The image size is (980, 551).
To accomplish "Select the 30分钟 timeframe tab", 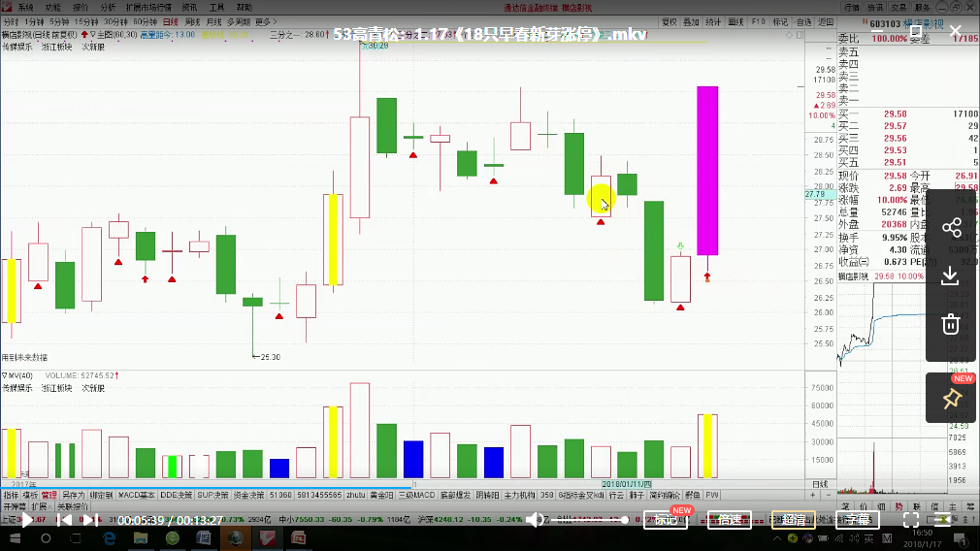I will (x=114, y=21).
